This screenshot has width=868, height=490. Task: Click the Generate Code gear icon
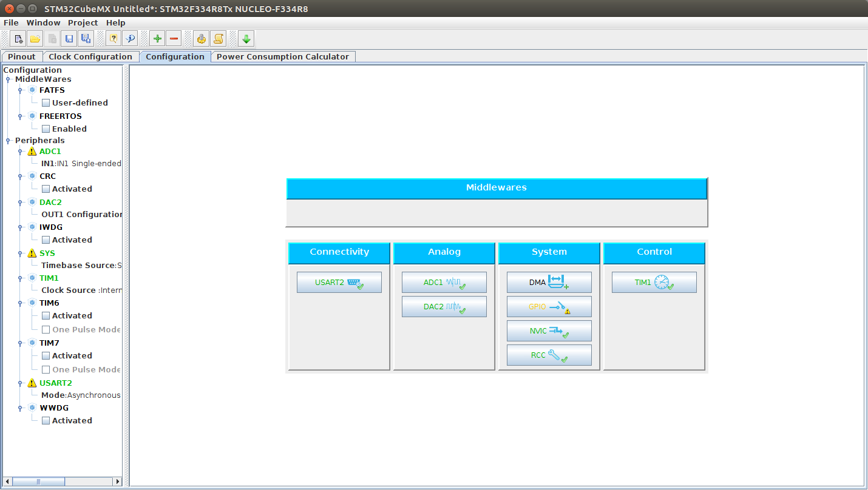pos(201,39)
